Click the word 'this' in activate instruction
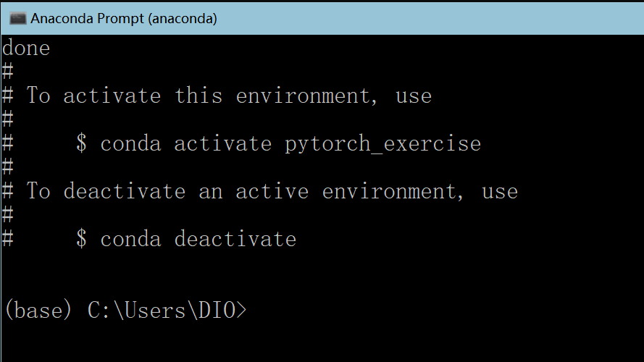 click(x=198, y=96)
